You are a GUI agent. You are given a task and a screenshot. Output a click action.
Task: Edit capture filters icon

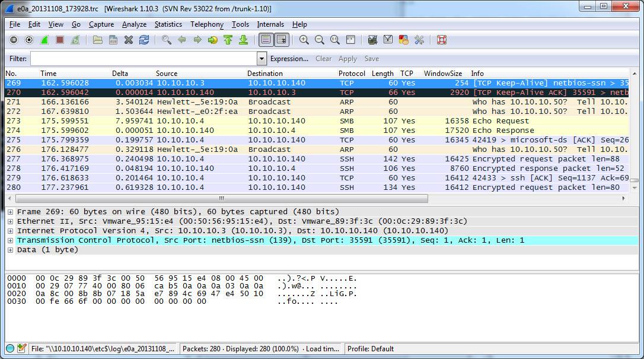tap(372, 40)
